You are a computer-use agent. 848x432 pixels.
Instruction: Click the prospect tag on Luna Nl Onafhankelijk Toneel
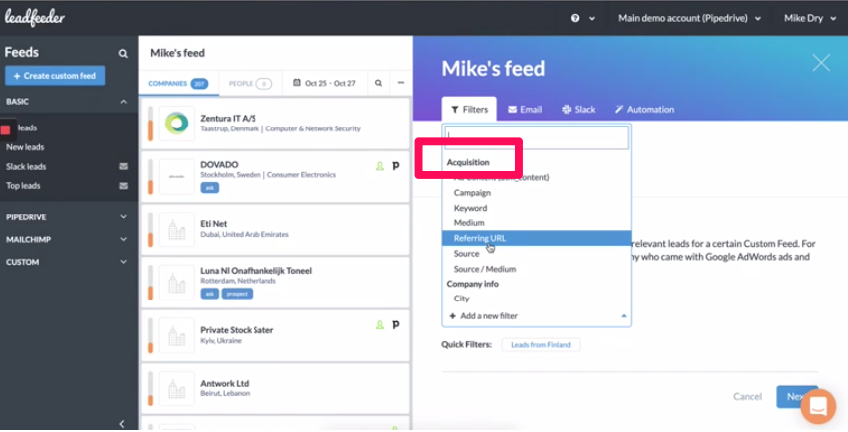click(x=237, y=294)
